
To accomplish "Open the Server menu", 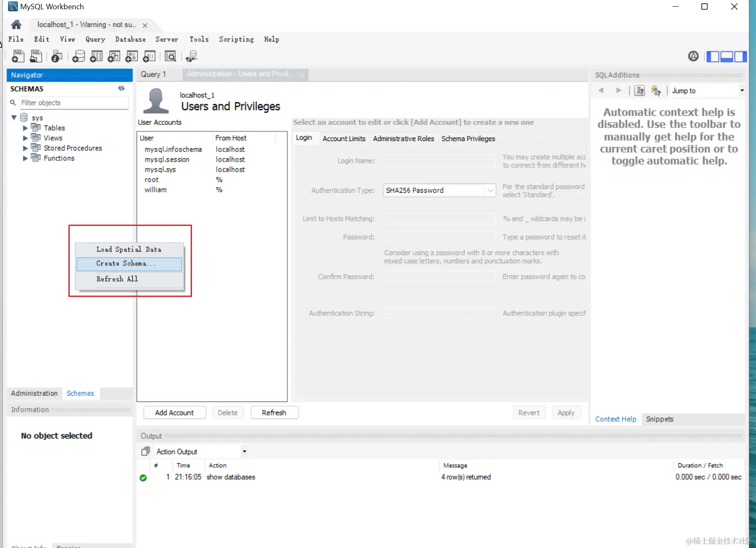I will coord(167,39).
